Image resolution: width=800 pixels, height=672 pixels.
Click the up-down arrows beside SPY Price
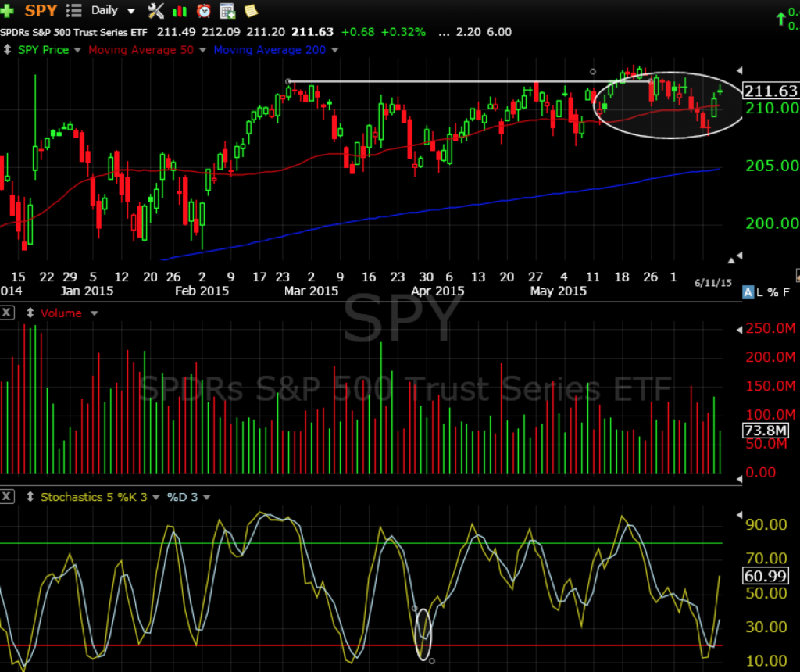[7, 49]
